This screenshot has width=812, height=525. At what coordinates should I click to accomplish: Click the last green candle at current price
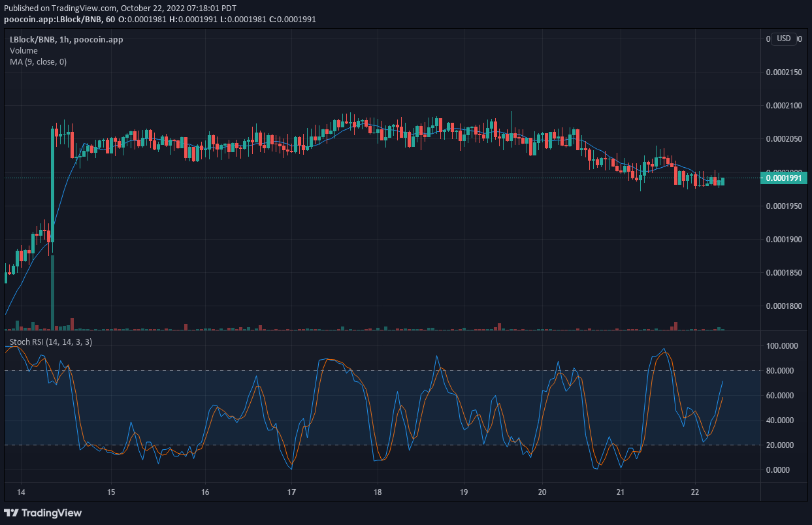(722, 182)
